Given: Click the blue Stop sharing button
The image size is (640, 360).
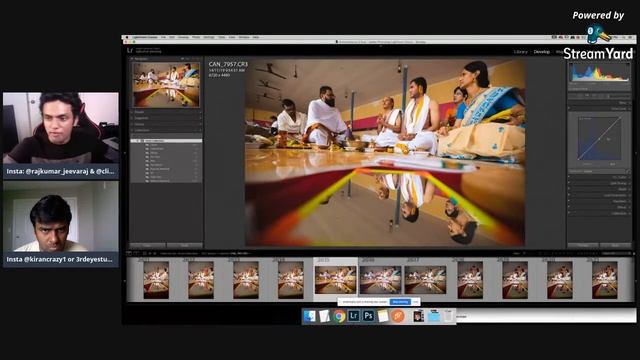Looking at the screenshot, I should coord(400,302).
